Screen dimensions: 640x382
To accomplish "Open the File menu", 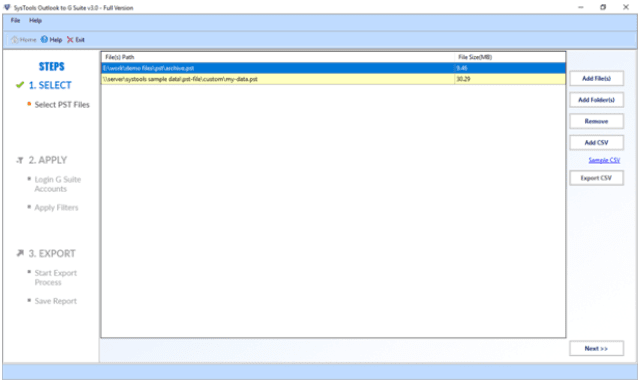I will coord(15,20).
